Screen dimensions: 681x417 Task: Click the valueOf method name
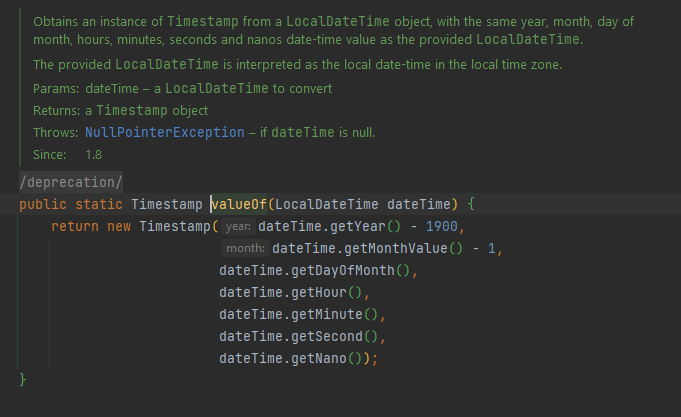[x=239, y=204]
